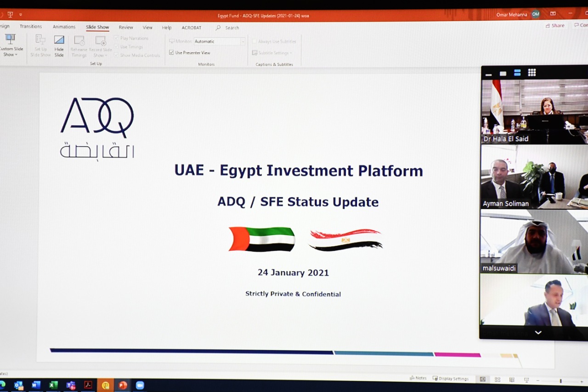Select the UAE - Egypt Investment Platform title

[x=299, y=170]
